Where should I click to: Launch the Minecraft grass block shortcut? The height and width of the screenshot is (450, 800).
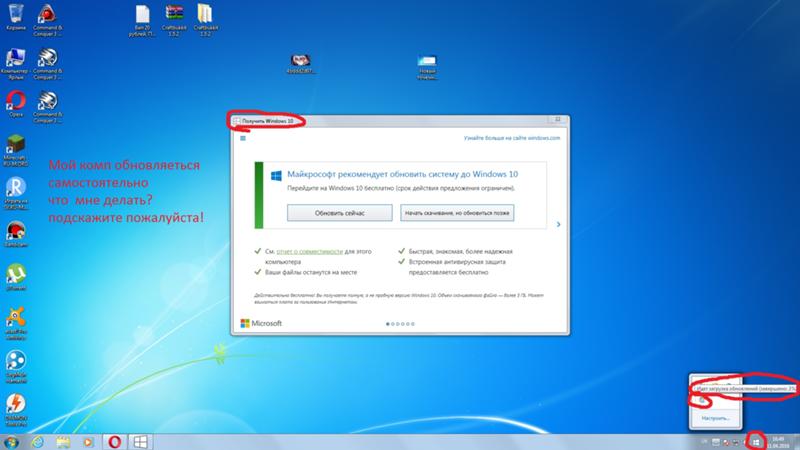point(16,151)
